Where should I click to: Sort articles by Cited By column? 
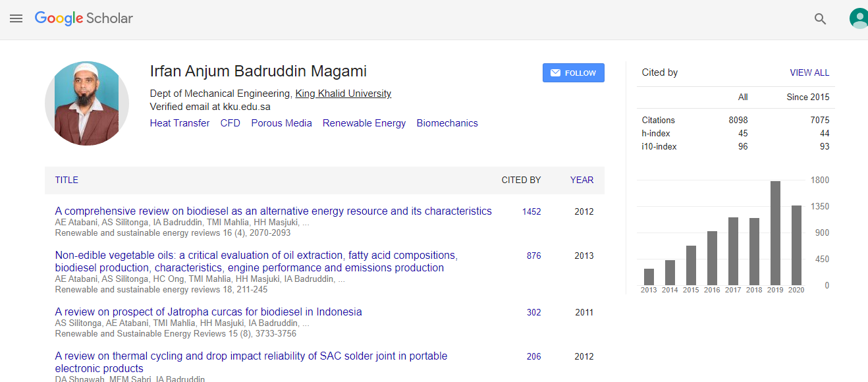[x=521, y=180]
